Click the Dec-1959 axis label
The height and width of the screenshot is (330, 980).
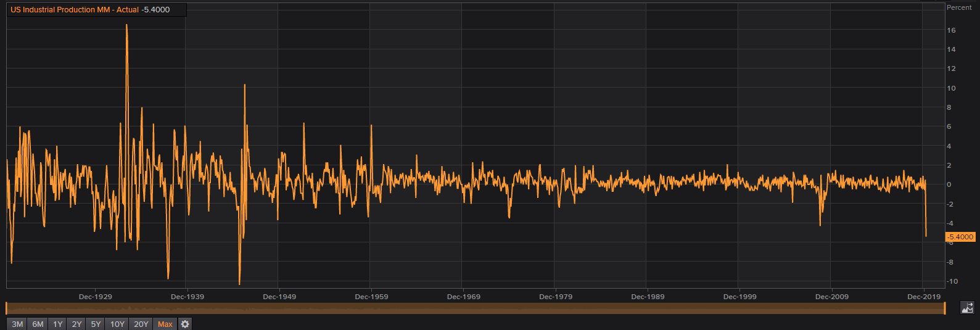pos(371,297)
